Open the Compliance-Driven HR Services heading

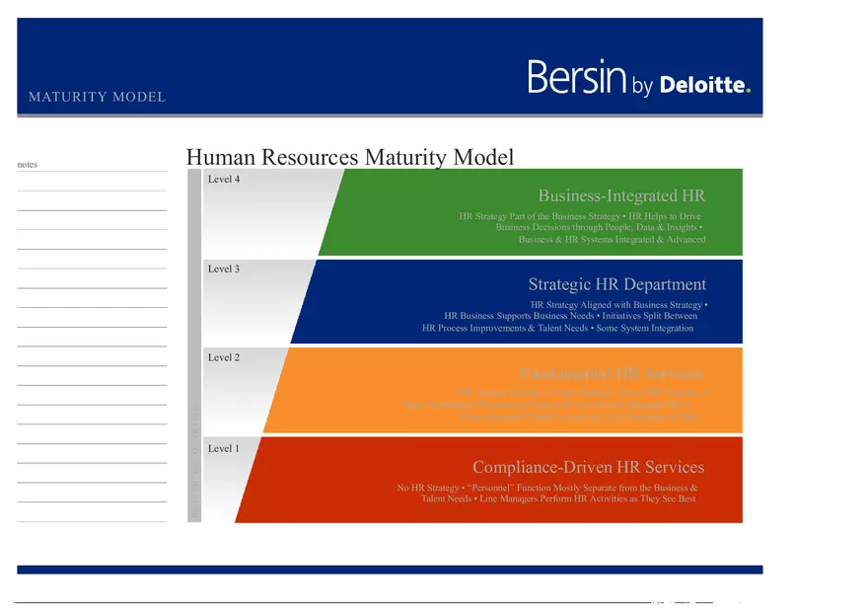pyautogui.click(x=588, y=467)
